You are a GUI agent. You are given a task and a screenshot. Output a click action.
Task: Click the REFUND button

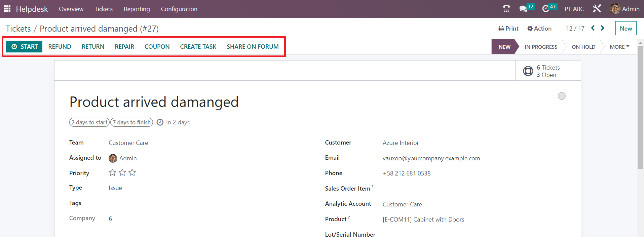60,47
